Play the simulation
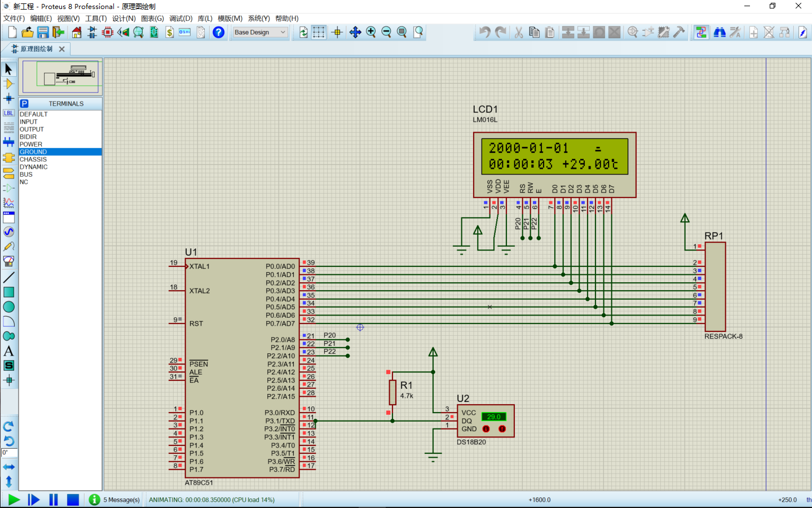The height and width of the screenshot is (508, 812). pos(14,500)
